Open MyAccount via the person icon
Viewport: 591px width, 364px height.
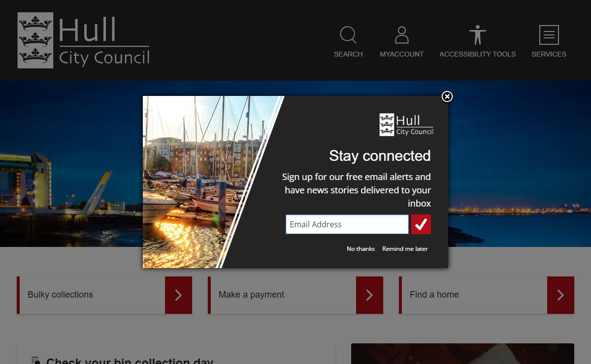[401, 35]
